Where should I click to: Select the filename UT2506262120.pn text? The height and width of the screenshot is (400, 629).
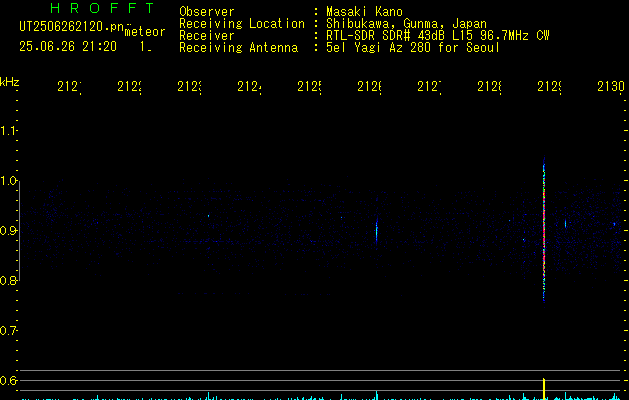pyautogui.click(x=71, y=27)
